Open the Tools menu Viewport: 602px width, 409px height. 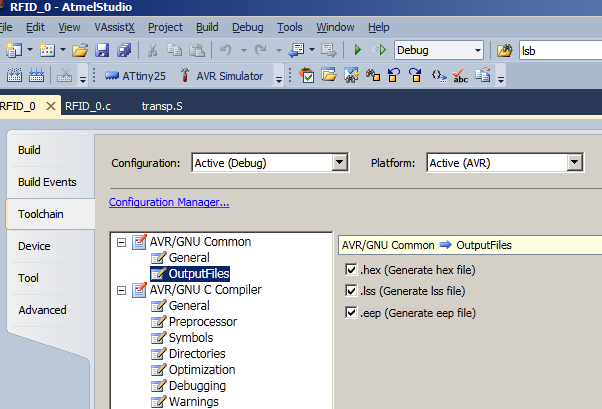click(290, 27)
